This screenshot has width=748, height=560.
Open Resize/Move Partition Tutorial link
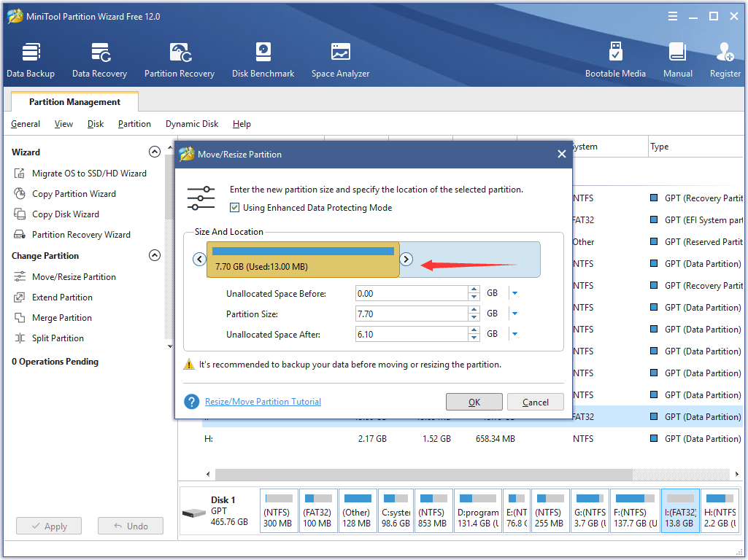pyautogui.click(x=263, y=402)
